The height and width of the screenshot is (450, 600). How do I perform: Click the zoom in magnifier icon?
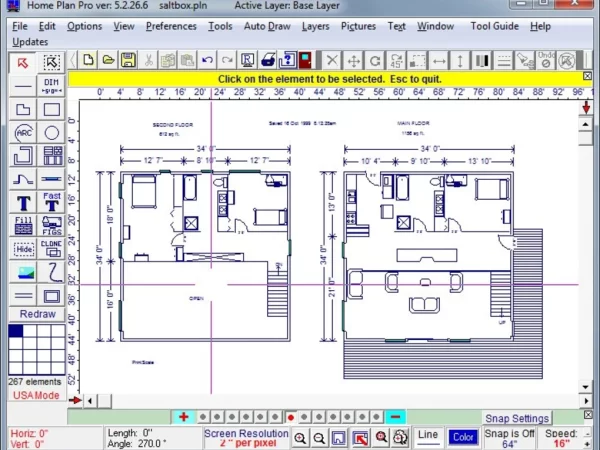[x=300, y=437]
